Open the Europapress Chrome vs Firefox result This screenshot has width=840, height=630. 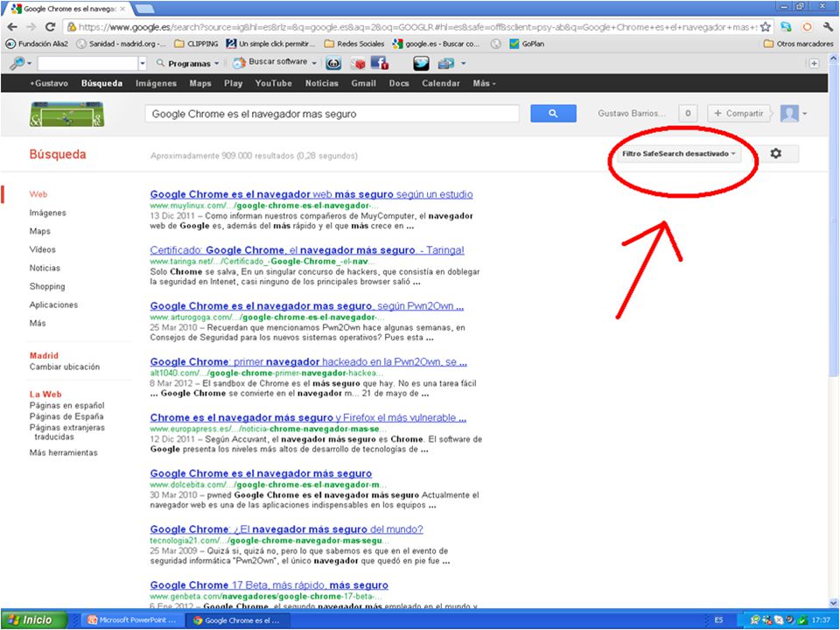[308, 418]
